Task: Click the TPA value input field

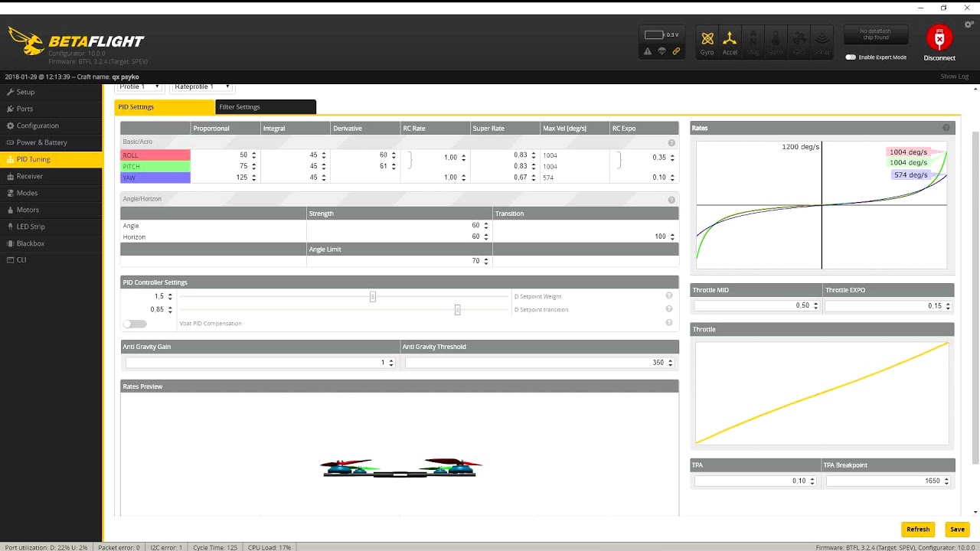Action: [756, 481]
